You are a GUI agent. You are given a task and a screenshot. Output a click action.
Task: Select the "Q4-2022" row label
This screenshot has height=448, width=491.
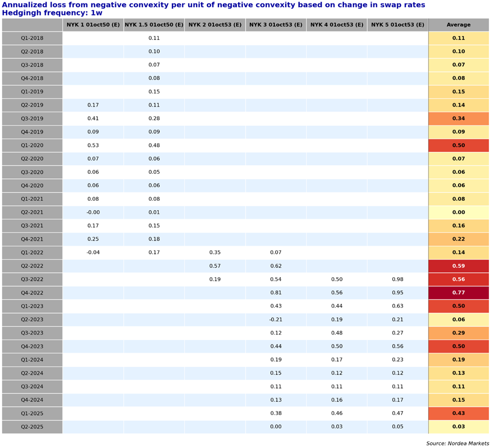point(32,293)
